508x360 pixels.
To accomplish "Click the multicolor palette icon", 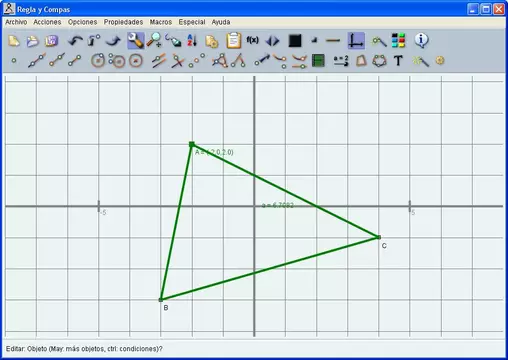I will pos(398,41).
